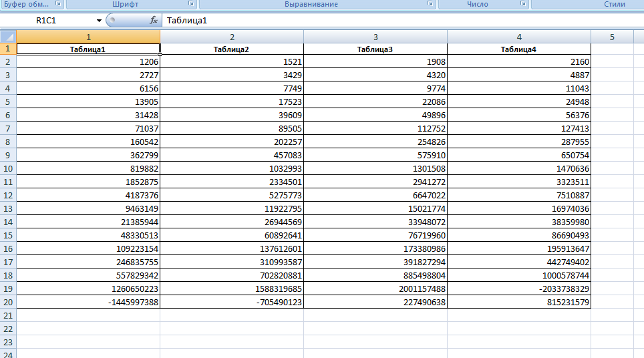The image size is (644, 358).
Task: Select the Таблица3 header cell
Action: 375,49
